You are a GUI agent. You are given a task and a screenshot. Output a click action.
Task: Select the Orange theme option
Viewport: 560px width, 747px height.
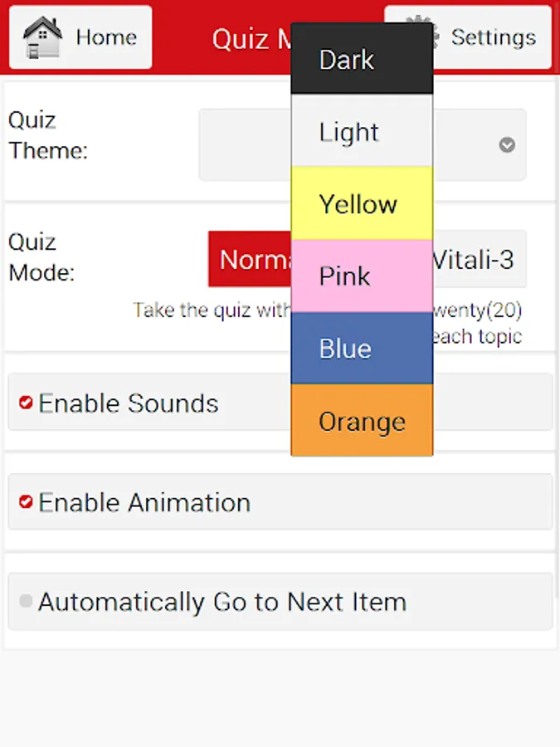click(x=362, y=421)
